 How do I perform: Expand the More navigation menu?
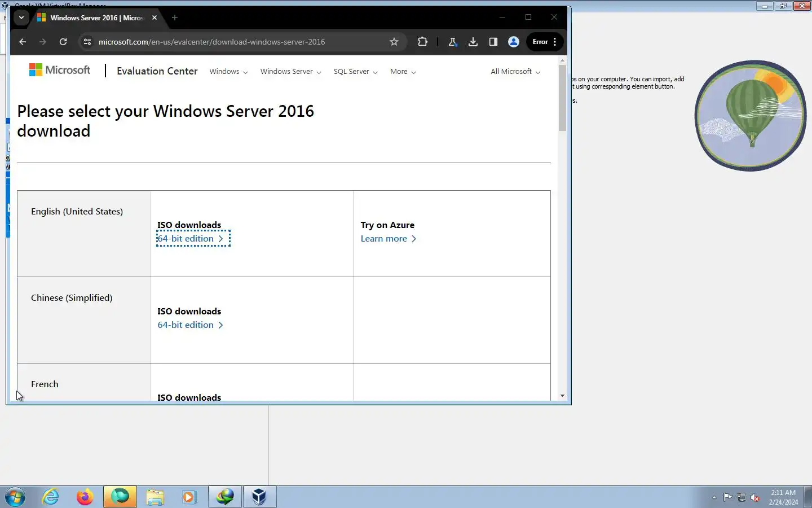(403, 72)
